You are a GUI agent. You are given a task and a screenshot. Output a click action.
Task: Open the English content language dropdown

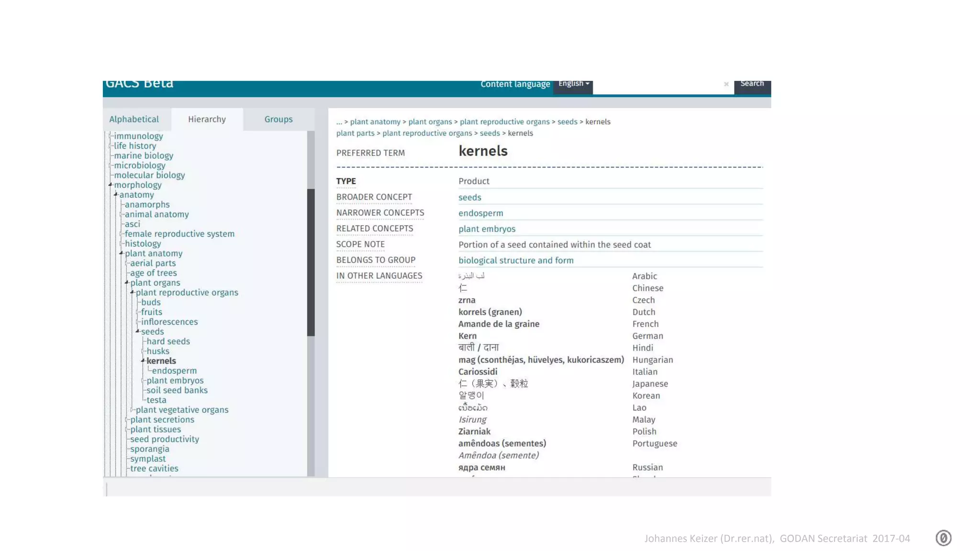pos(573,84)
